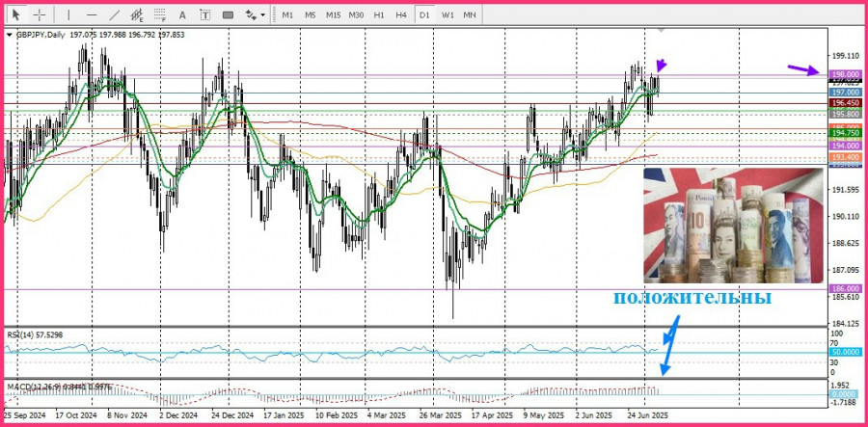Screen dimensions: 868x427
Task: Click the 17 Apr 2025 date label
Action: point(492,414)
